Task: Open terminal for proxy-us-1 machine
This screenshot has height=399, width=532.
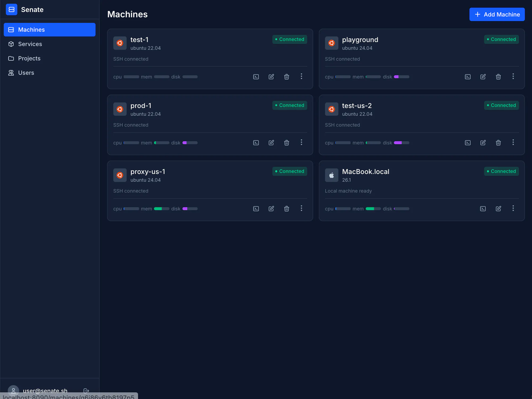Action: 256,209
